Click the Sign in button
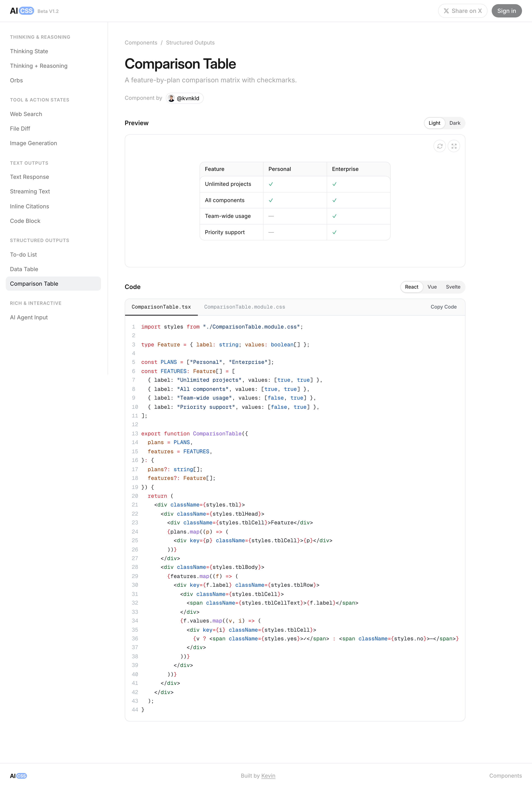 [507, 11]
